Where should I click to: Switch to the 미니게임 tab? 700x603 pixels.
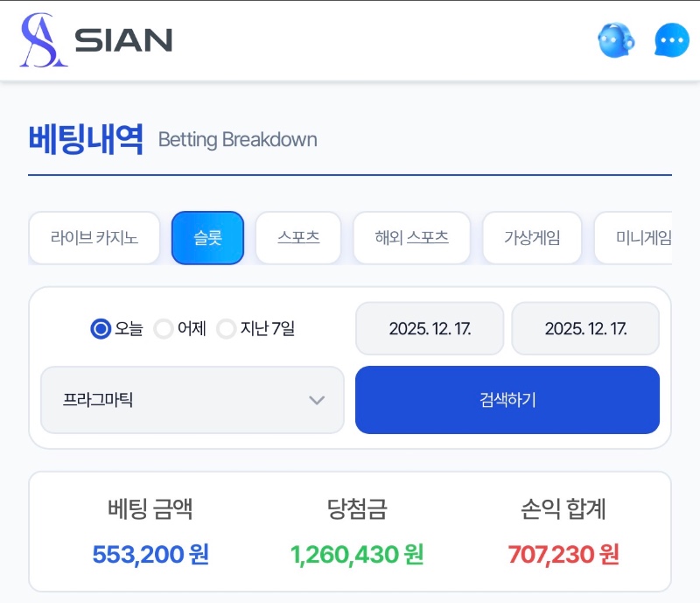(x=637, y=238)
